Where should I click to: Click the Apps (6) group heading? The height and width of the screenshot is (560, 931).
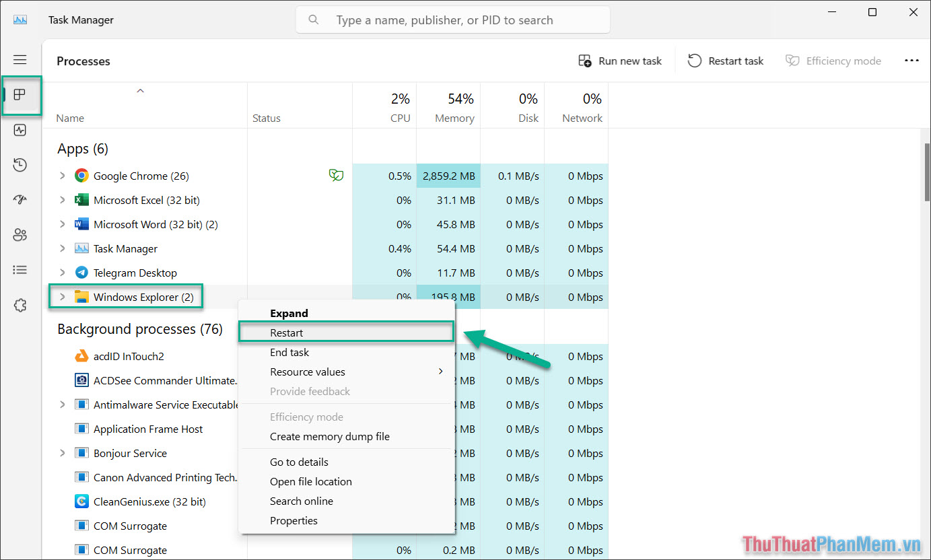[83, 149]
